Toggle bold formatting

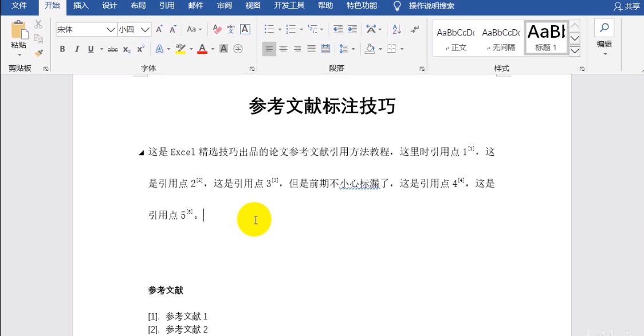pyautogui.click(x=62, y=49)
